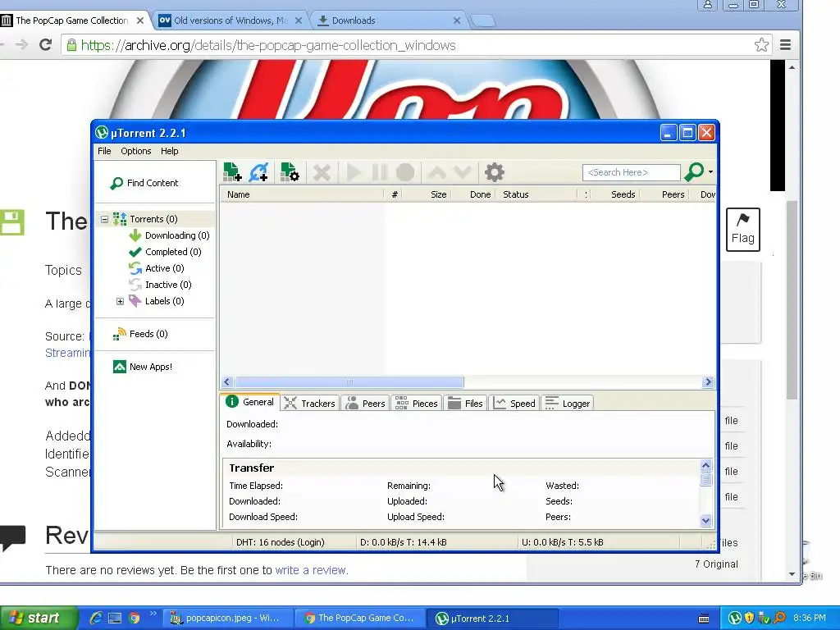Click the Remove torrent X icon
Image resolution: width=840 pixels, height=630 pixels.
322,172
